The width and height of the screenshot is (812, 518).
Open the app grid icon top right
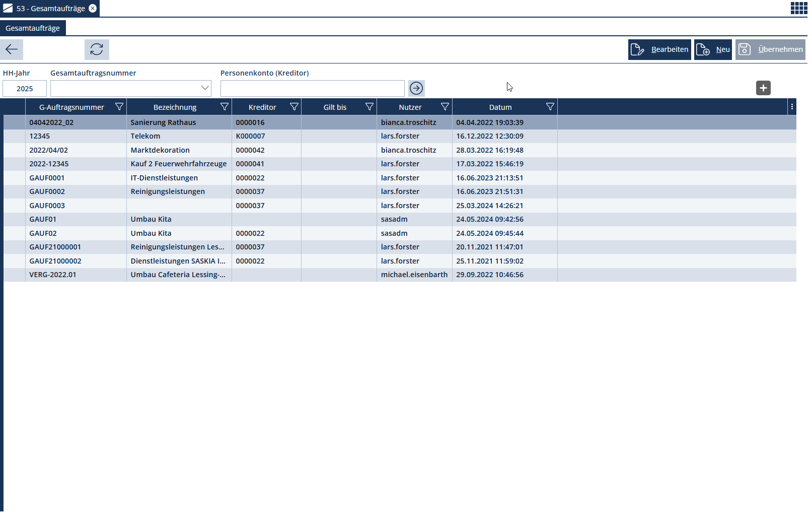pos(798,8)
